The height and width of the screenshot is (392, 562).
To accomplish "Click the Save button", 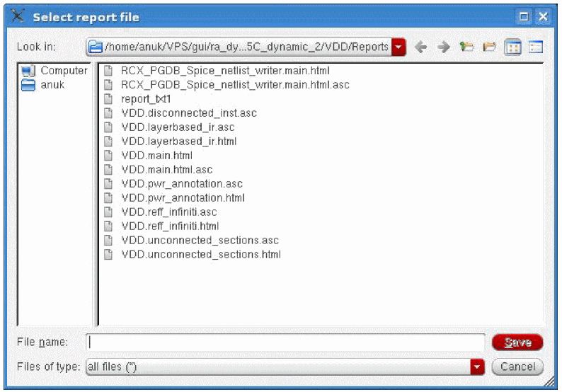I will pos(517,342).
